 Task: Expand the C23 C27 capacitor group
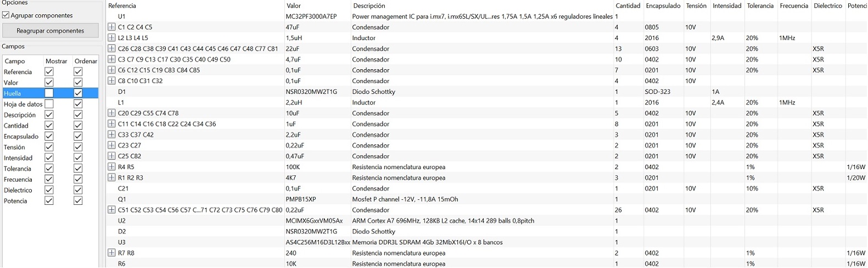click(x=111, y=146)
